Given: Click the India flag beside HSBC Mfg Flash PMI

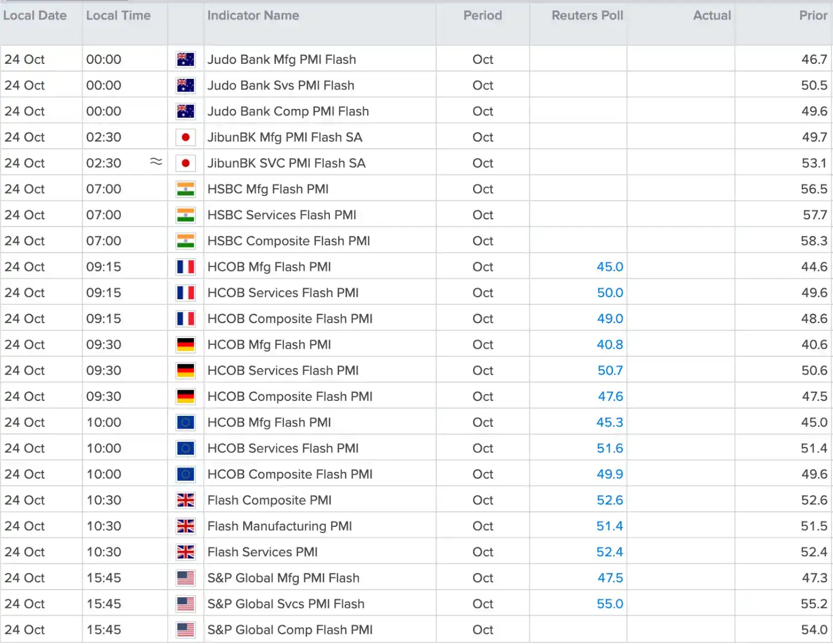Looking at the screenshot, I should pyautogui.click(x=185, y=189).
